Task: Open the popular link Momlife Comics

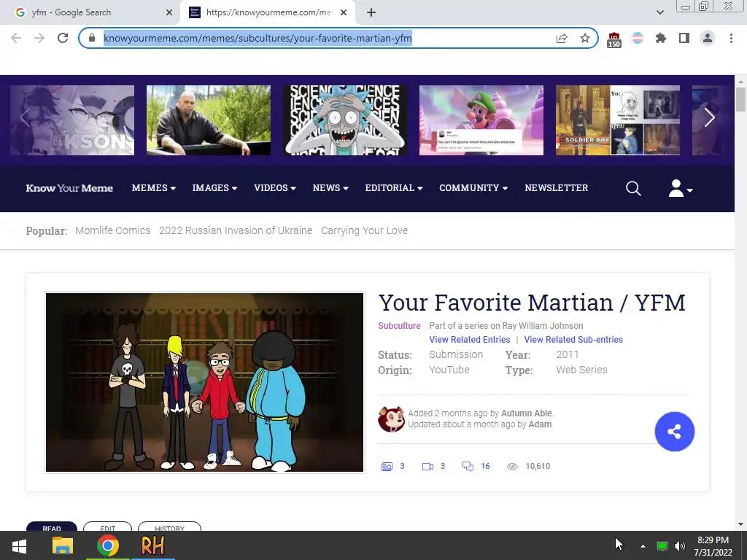Action: 112,230
